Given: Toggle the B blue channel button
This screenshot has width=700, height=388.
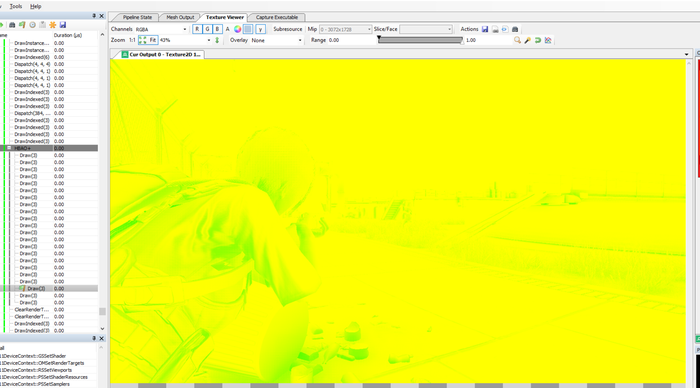Looking at the screenshot, I should 217,29.
